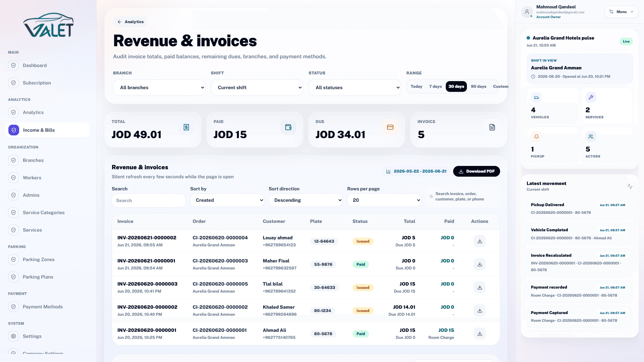Go to Workers in the sidebar
Viewport: 644px width, 362px height.
point(48,178)
